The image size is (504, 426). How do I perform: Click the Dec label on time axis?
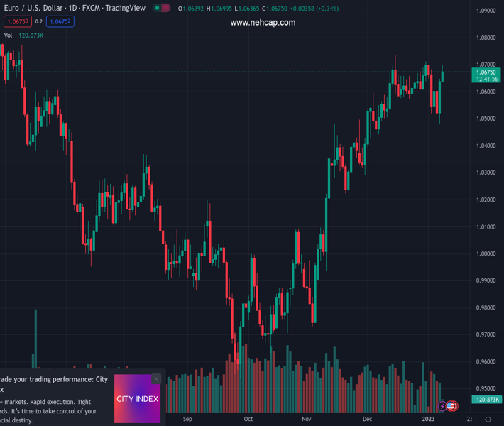coord(366,419)
